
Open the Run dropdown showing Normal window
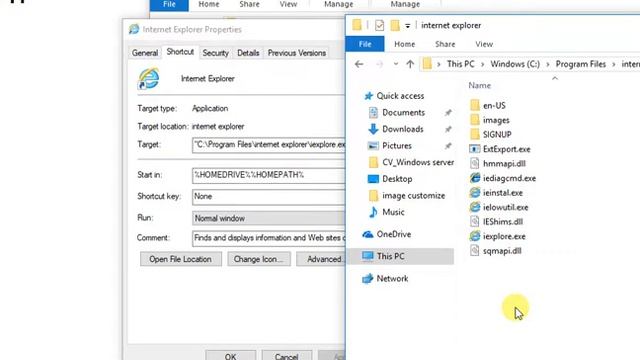[x=269, y=218]
